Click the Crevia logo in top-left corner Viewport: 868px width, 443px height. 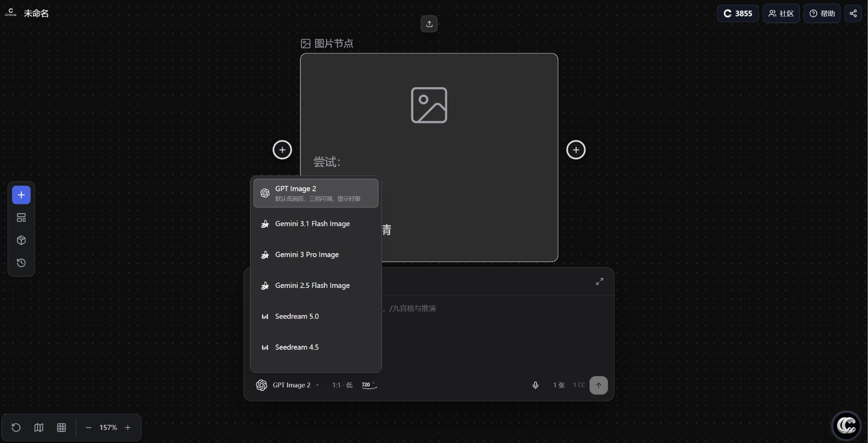(x=10, y=13)
